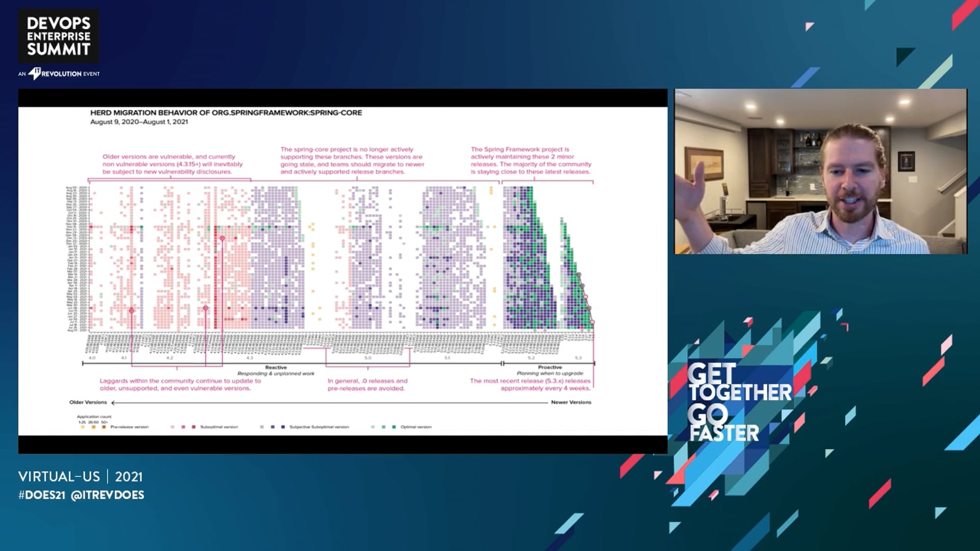Click the 'Subjective Suboptimal version' legend entry
This screenshot has height=551, width=980.
[x=319, y=427]
